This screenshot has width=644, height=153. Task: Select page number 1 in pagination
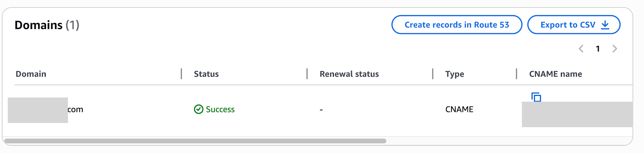click(598, 49)
